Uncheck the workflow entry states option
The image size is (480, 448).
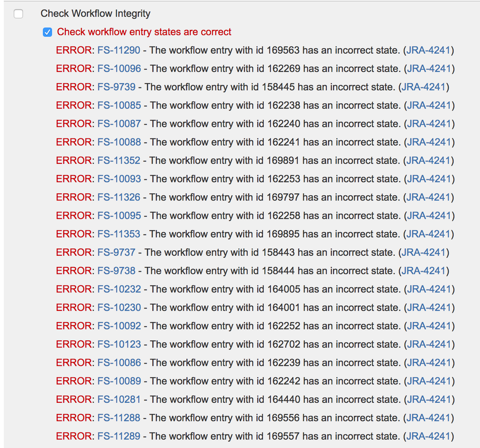click(x=47, y=32)
